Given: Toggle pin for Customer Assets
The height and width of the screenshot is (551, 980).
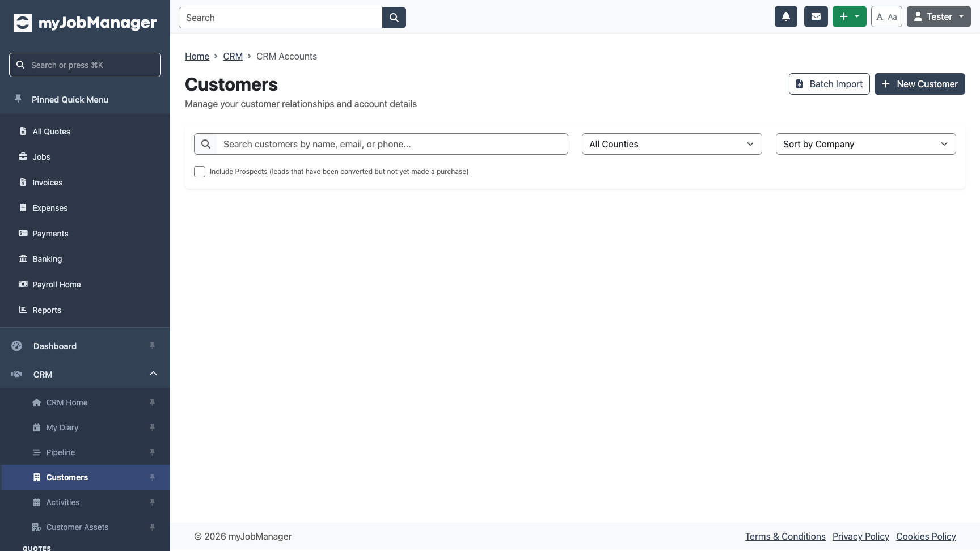Looking at the screenshot, I should pos(152,527).
